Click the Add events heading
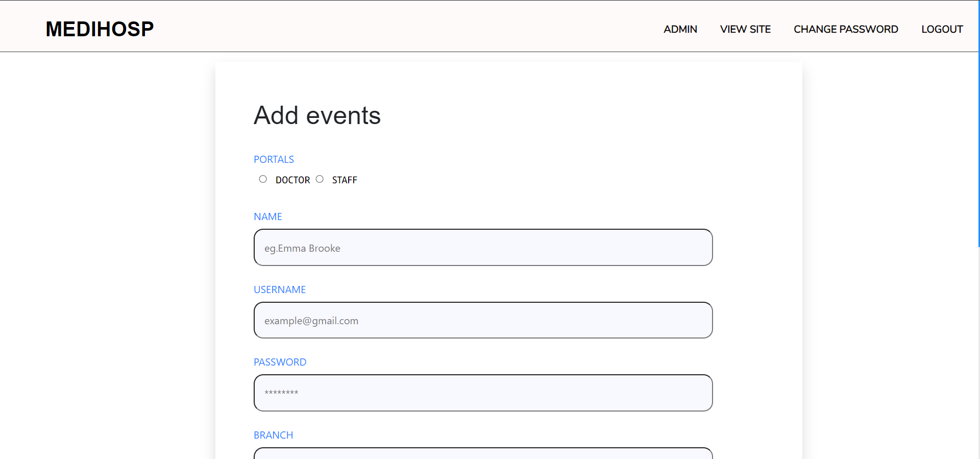 click(x=317, y=115)
